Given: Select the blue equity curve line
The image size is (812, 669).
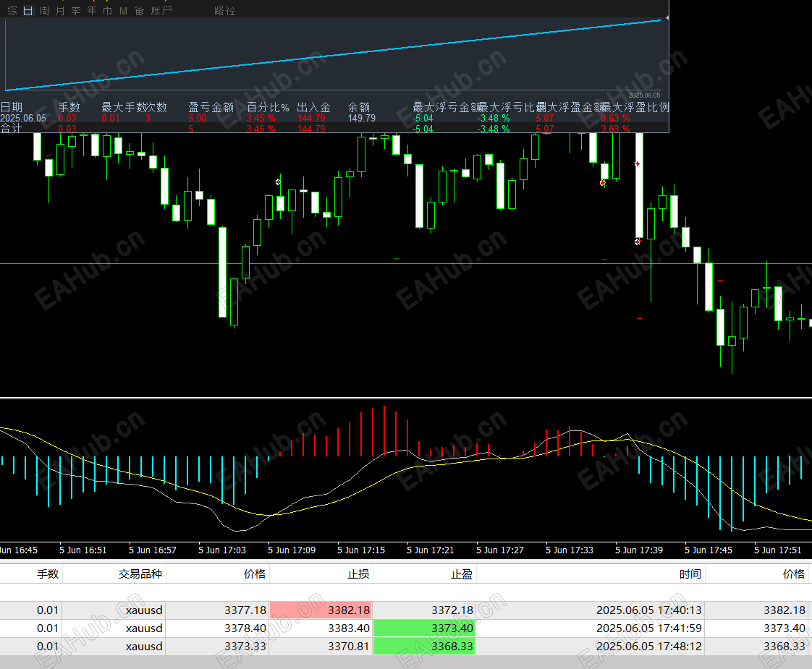Looking at the screenshot, I should (333, 55).
